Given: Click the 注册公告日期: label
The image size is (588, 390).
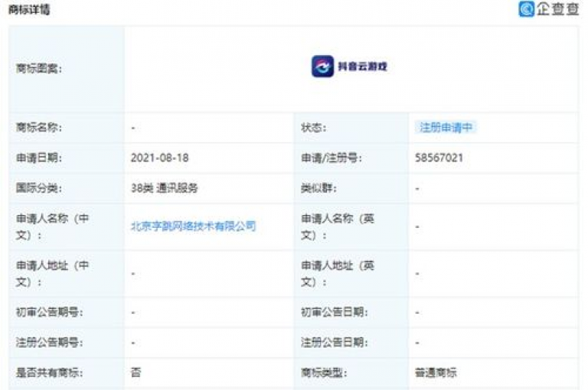Looking at the screenshot, I should click(x=334, y=343).
